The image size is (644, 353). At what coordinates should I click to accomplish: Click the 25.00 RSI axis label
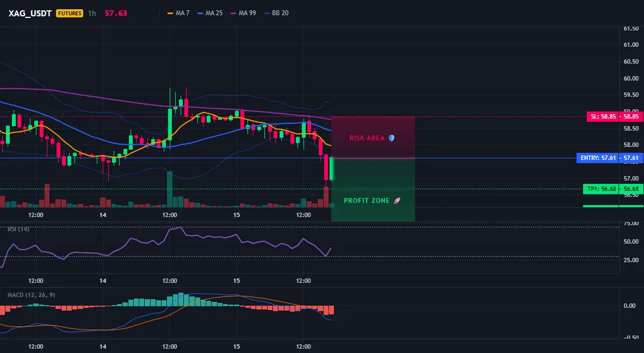631,260
